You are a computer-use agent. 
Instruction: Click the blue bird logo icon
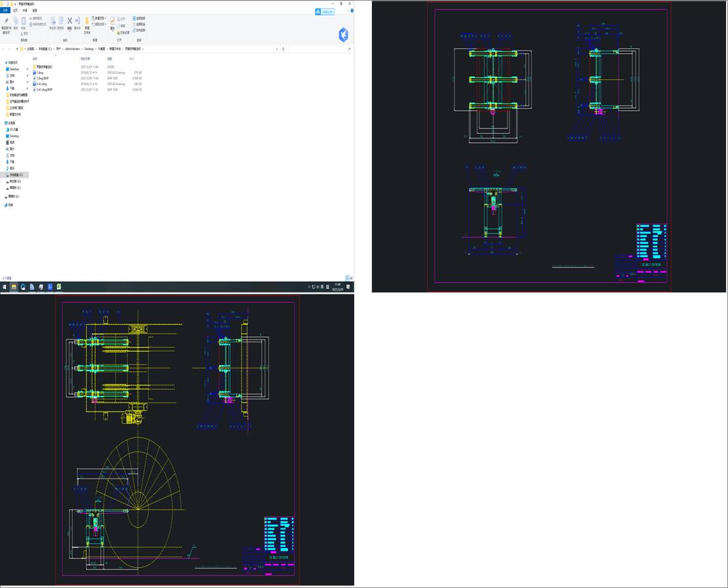point(343,35)
